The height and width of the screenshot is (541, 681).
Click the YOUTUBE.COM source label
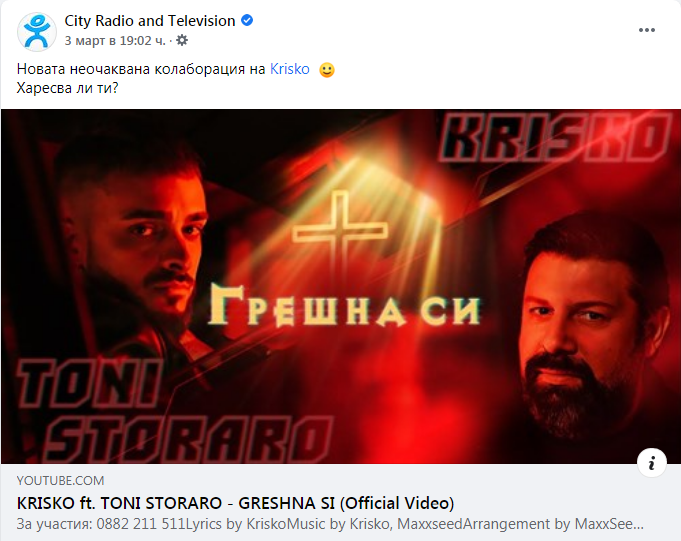pos(60,481)
